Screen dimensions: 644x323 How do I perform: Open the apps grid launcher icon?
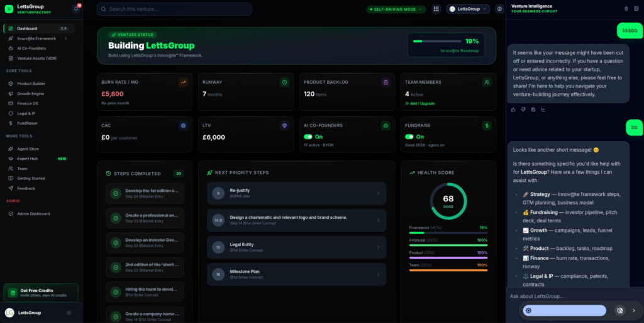tap(436, 9)
